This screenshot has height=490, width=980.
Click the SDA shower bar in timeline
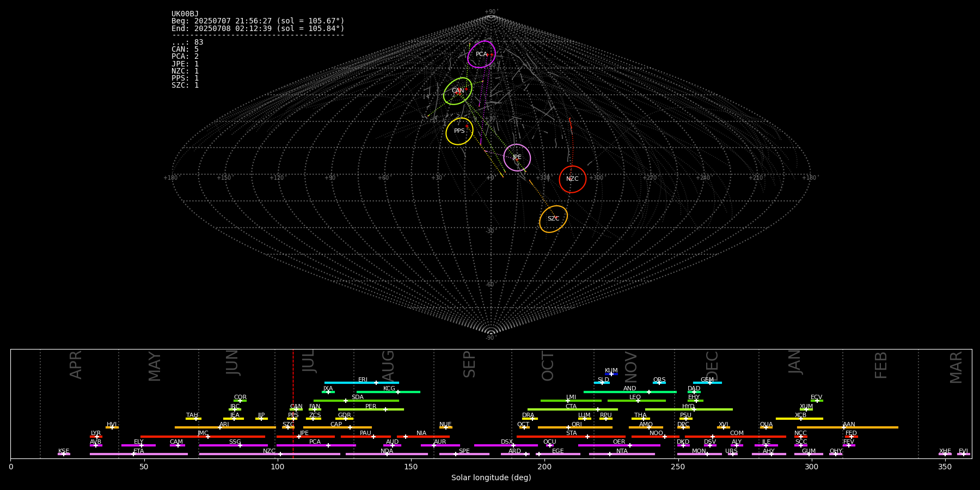pos(356,401)
